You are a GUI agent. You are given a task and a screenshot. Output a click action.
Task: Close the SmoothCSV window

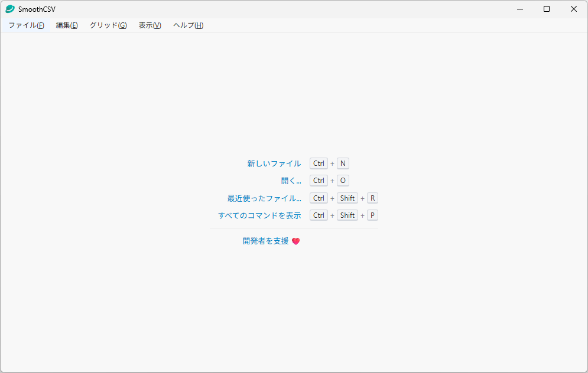coord(574,9)
